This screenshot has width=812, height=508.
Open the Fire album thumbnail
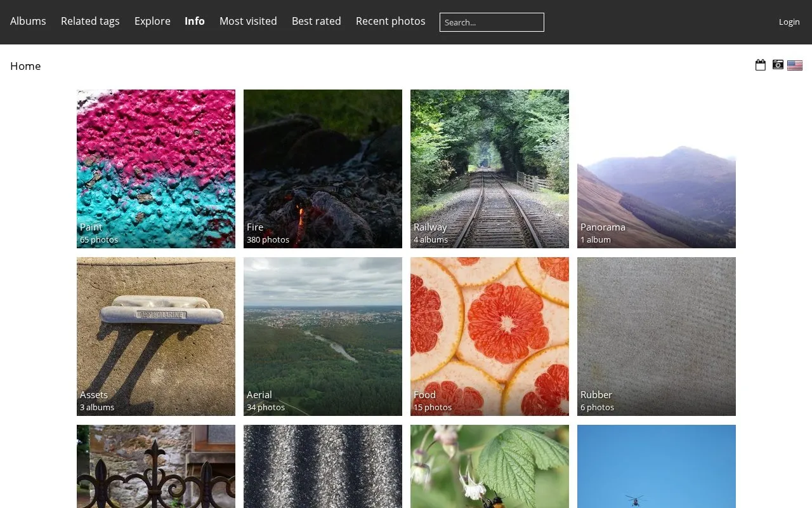click(x=323, y=169)
